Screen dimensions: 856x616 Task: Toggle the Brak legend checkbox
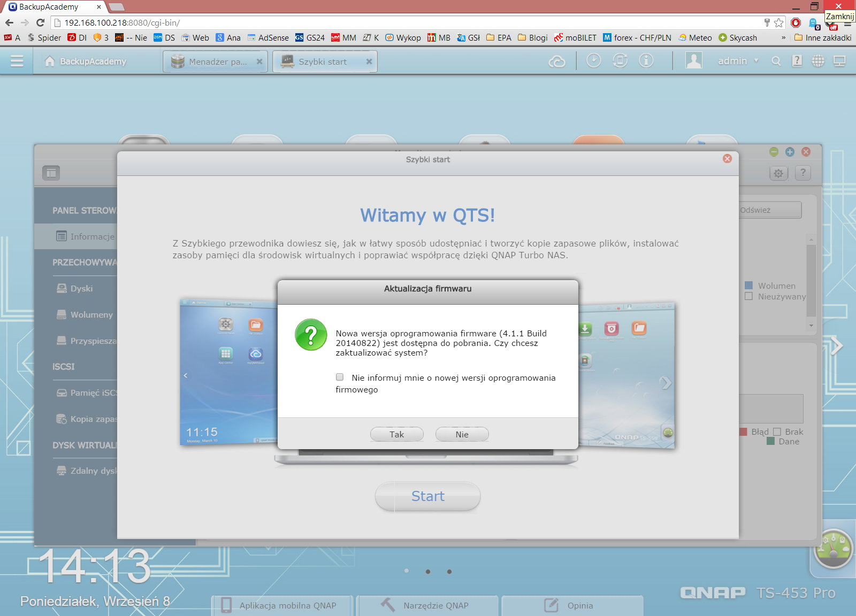click(777, 432)
